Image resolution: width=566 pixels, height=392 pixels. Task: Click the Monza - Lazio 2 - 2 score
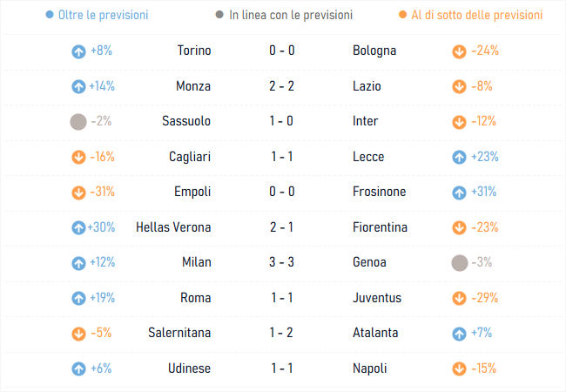click(281, 86)
